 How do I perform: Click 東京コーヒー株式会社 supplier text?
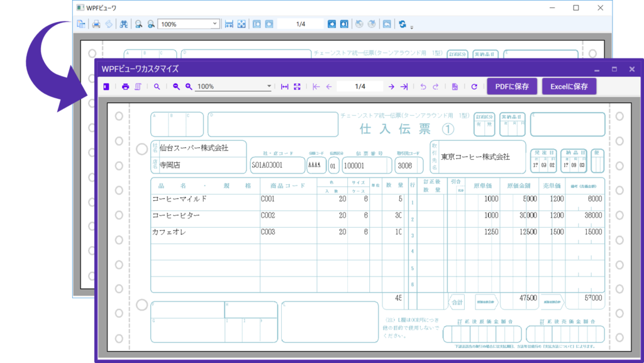[x=475, y=157]
